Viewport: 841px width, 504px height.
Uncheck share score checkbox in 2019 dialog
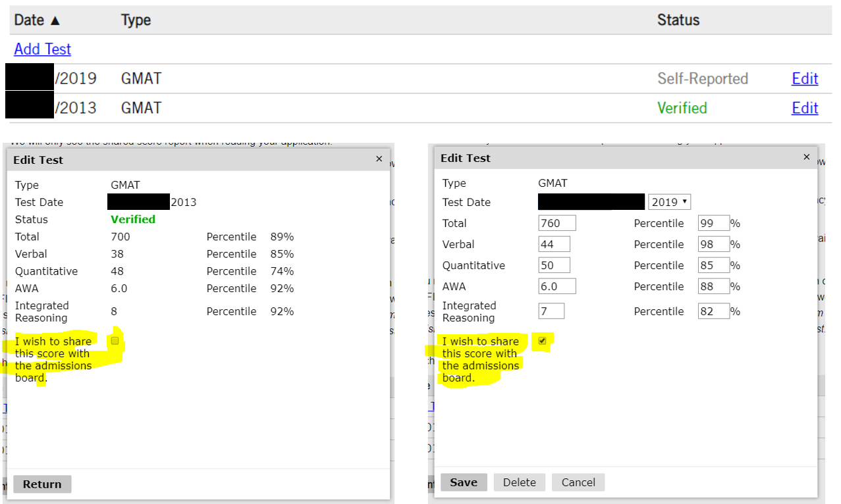click(x=543, y=341)
